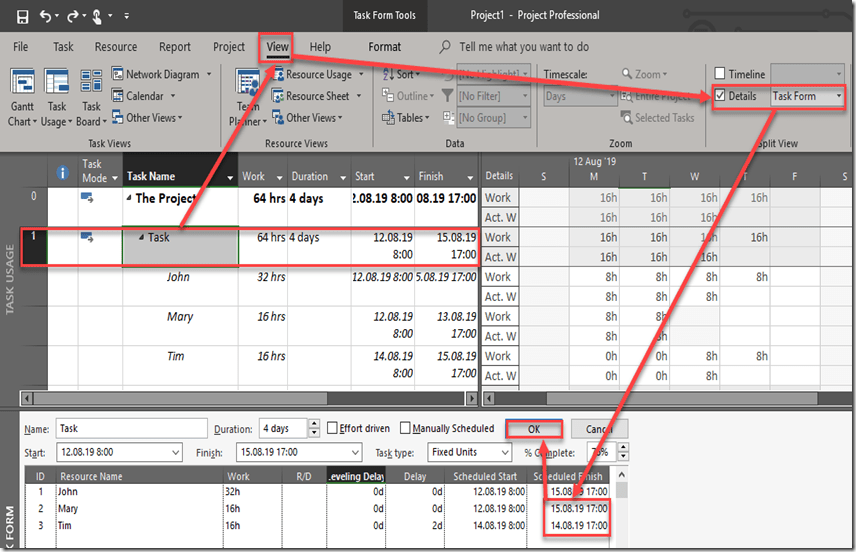Screen dimensions: 856x552
Task: Open the Task Form details dropdown
Action: point(838,96)
